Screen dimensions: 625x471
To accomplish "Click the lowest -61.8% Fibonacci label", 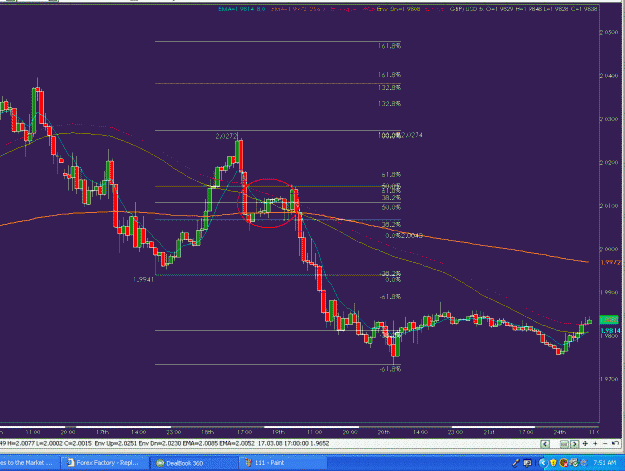I will point(390,369).
